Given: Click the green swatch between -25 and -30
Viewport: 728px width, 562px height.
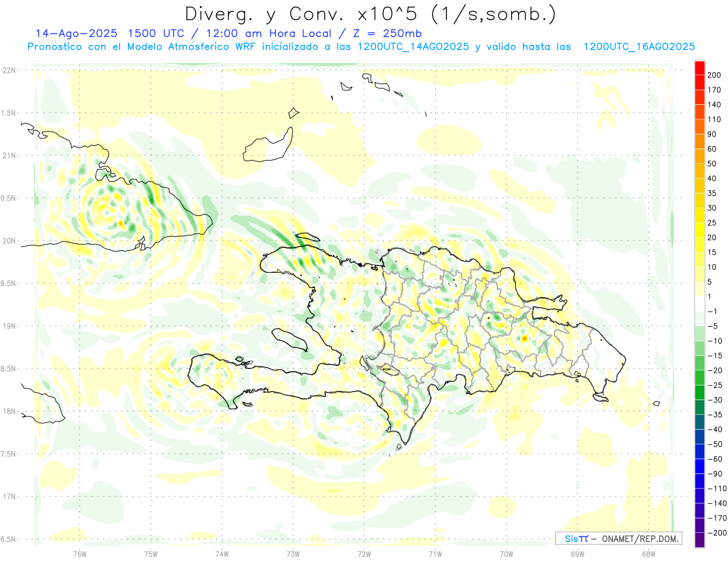Looking at the screenshot, I should [x=699, y=392].
